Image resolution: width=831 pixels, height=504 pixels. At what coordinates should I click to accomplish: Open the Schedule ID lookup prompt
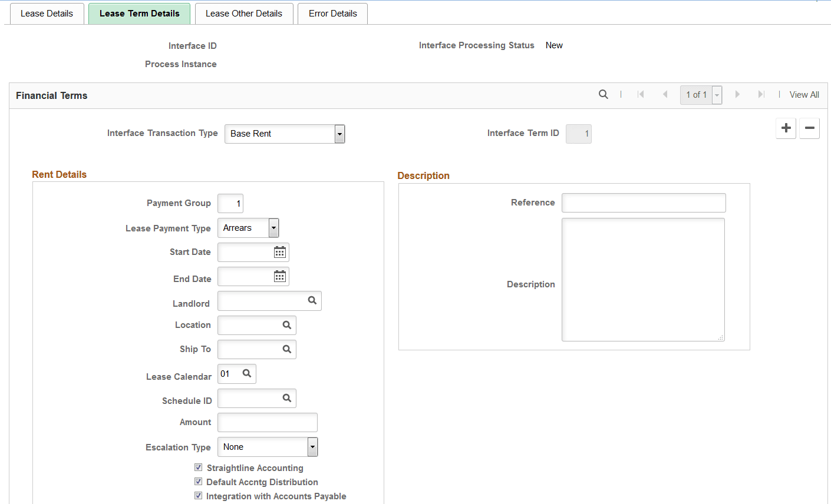pyautogui.click(x=287, y=398)
